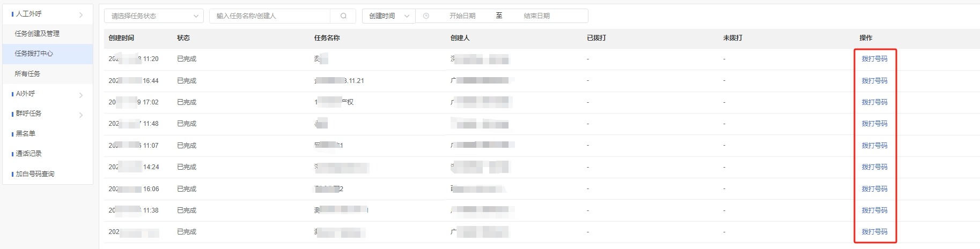Click the 结束日期 date field

[x=536, y=16]
